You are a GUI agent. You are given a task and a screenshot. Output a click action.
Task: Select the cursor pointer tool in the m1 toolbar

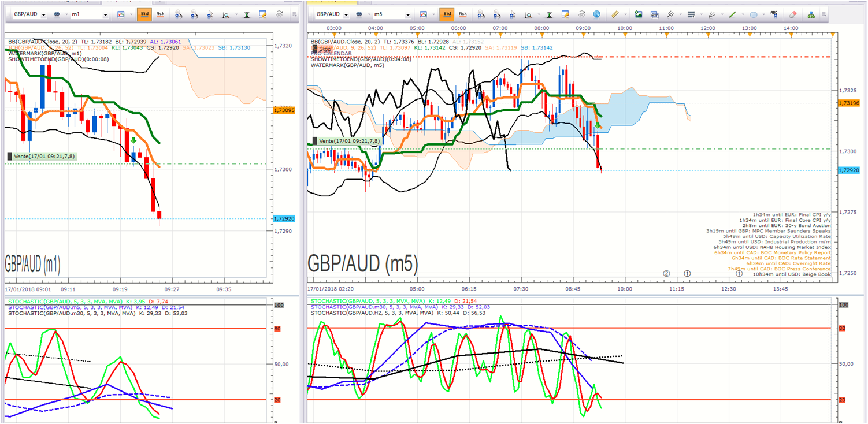tap(210, 14)
